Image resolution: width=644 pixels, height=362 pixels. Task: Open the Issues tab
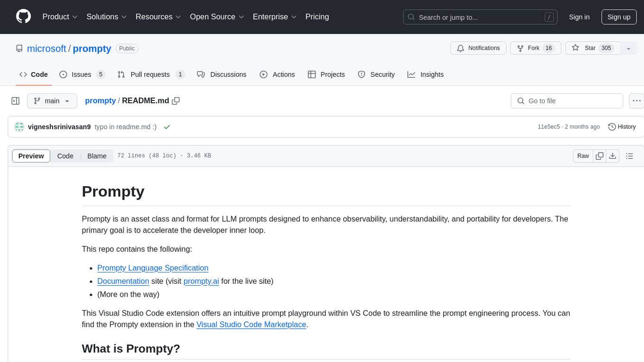[82, 74]
